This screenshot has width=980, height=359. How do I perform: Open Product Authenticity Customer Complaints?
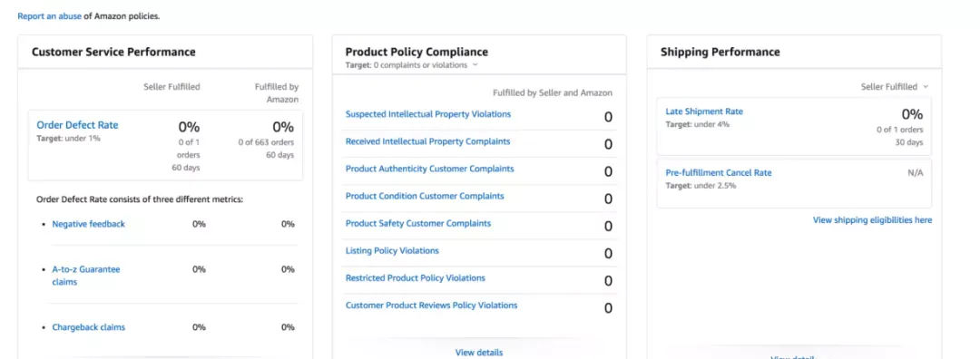pyautogui.click(x=430, y=169)
